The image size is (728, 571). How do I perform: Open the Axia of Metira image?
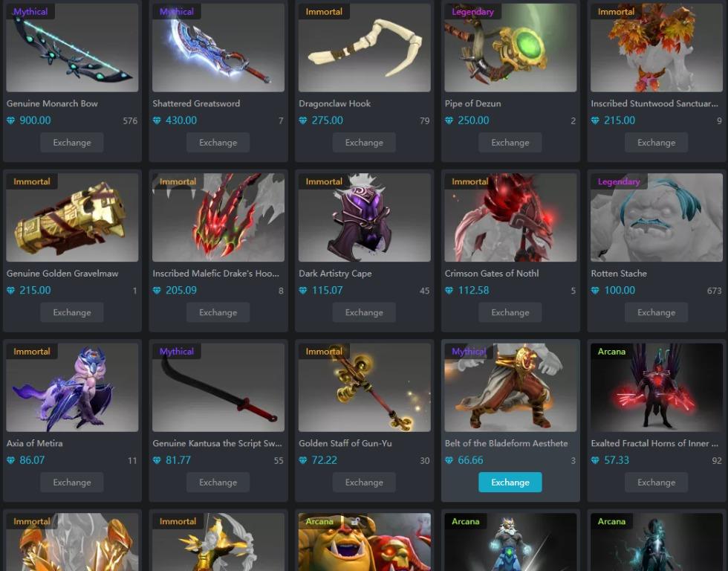72,387
